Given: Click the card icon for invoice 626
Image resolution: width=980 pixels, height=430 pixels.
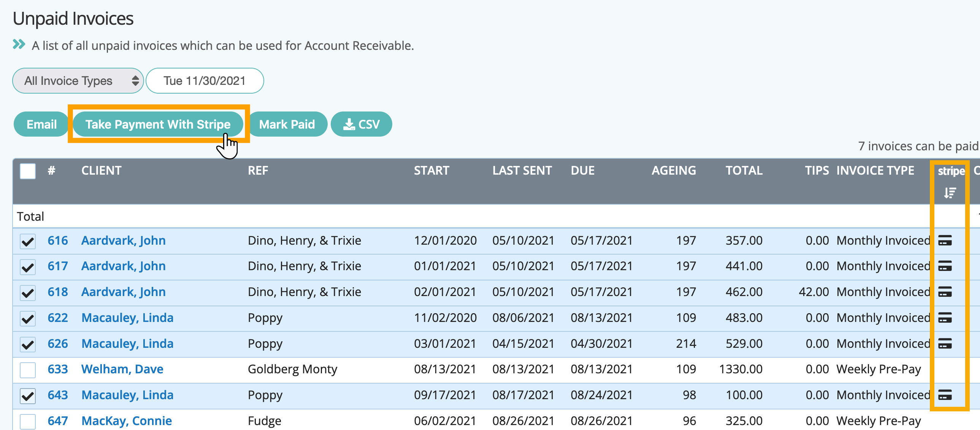Looking at the screenshot, I should point(945,343).
